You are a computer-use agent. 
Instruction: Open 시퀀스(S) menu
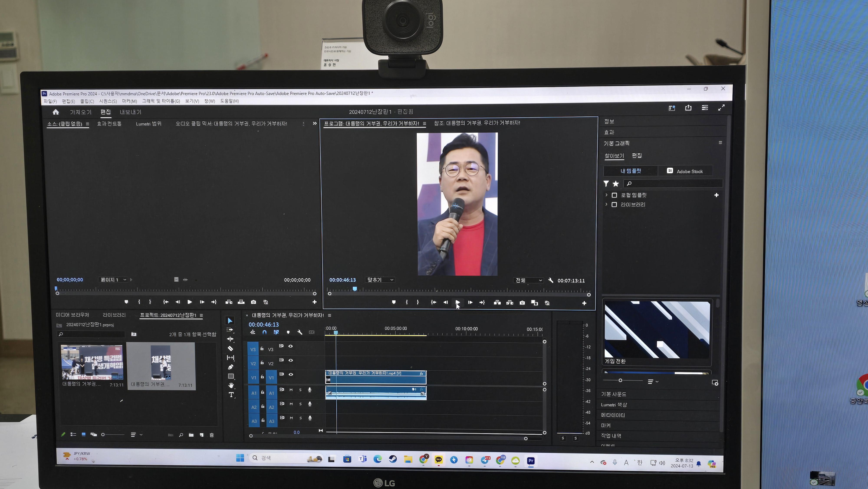(108, 101)
